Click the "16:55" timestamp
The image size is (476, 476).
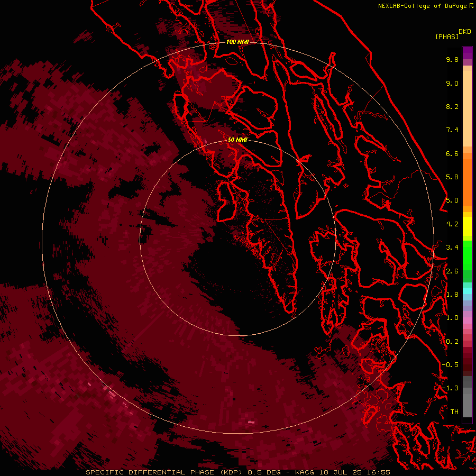379,472
